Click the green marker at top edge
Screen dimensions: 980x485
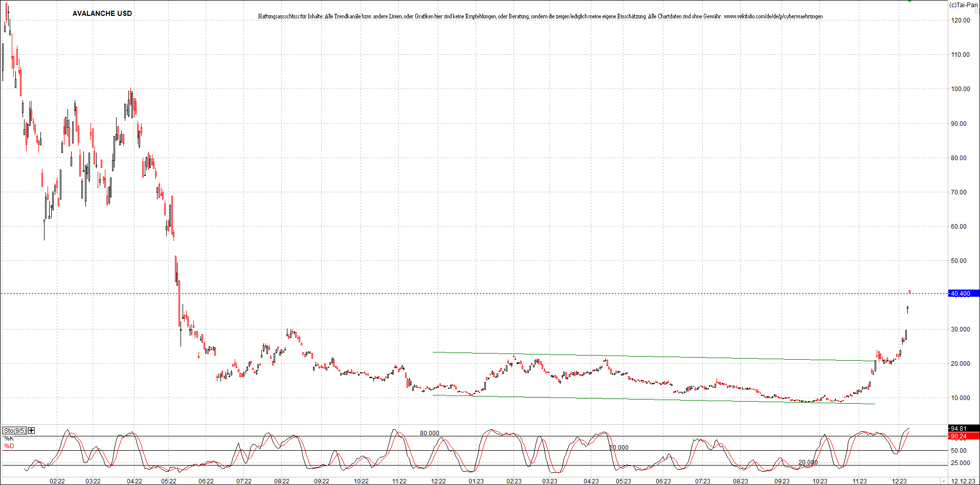pyautogui.click(x=909, y=2)
